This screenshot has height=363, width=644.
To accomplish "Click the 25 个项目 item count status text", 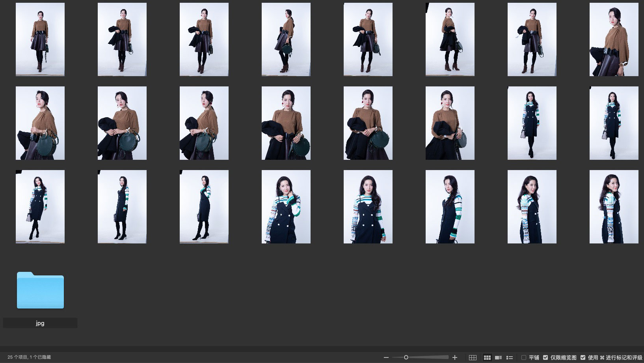I will 29,357.
